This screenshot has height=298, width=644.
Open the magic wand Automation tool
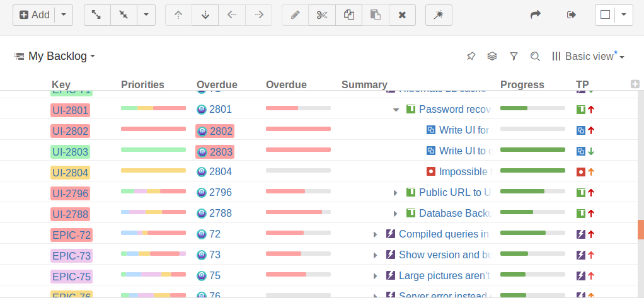coord(439,15)
